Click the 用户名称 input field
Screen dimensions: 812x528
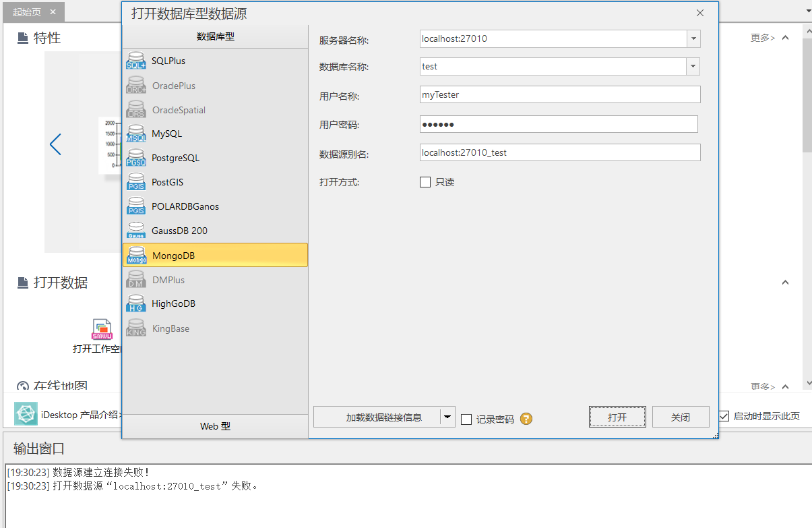click(560, 94)
